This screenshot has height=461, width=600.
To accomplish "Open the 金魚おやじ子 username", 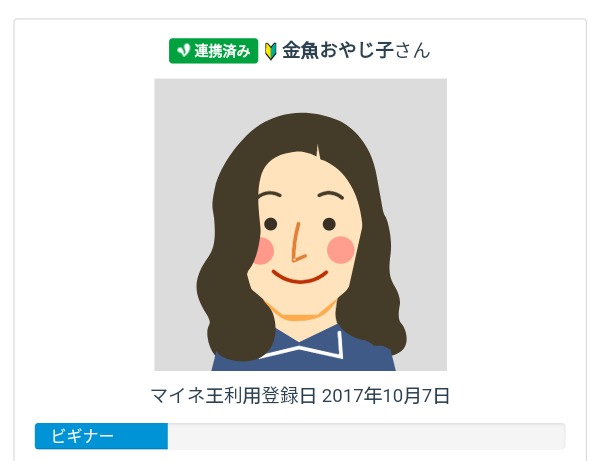I will click(338, 50).
